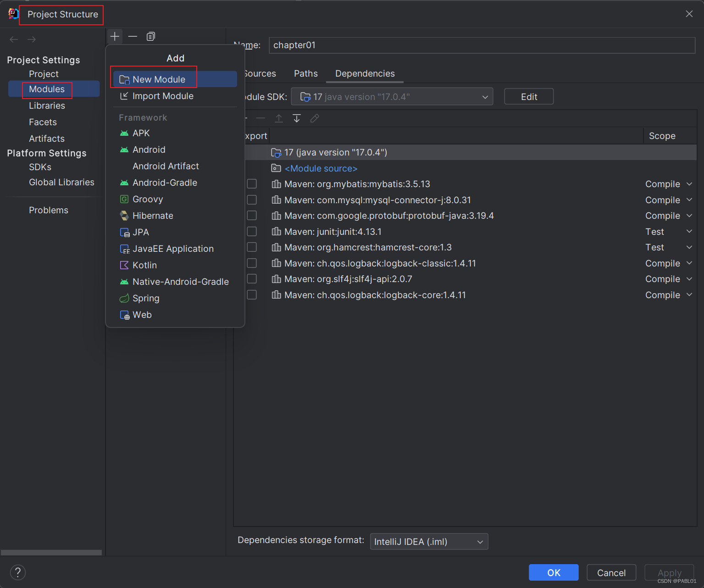The image size is (704, 588).
Task: Click the forward navigation arrow
Action: tap(32, 39)
